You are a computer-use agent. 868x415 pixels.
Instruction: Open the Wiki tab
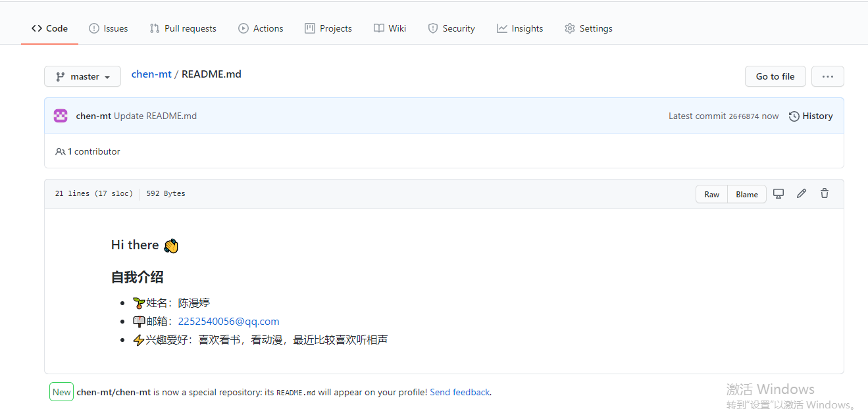390,28
